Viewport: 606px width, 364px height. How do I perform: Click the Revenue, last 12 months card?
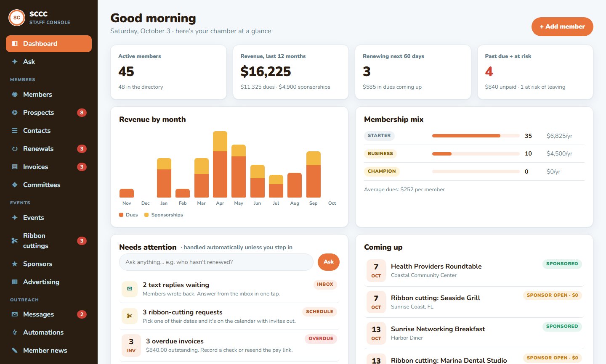tap(291, 72)
